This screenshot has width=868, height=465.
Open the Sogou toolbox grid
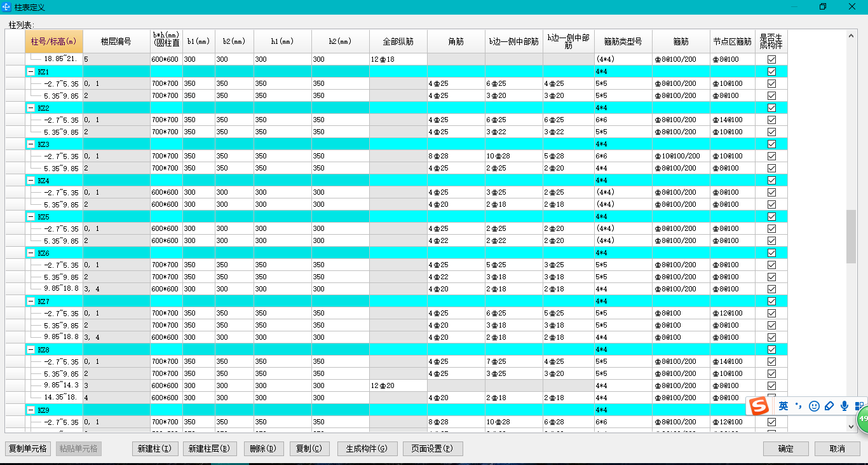click(859, 406)
